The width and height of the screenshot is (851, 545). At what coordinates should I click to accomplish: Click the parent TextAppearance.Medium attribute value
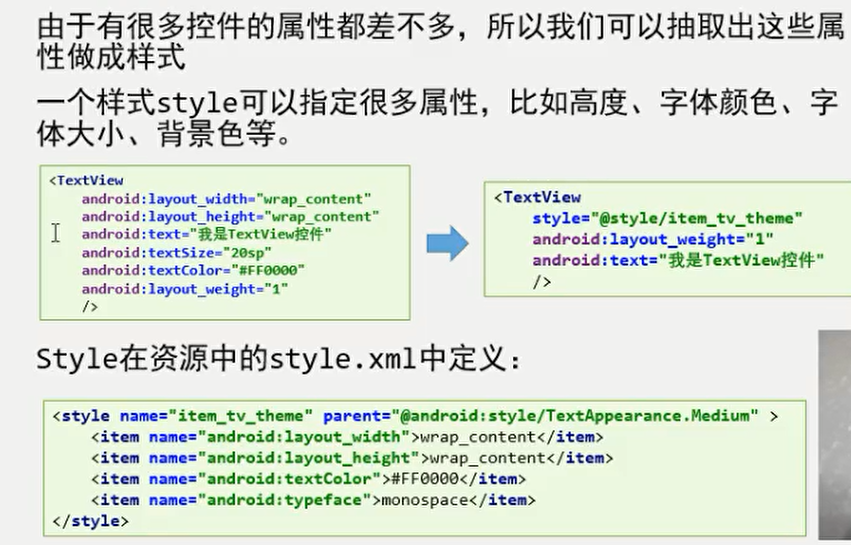pos(574,416)
